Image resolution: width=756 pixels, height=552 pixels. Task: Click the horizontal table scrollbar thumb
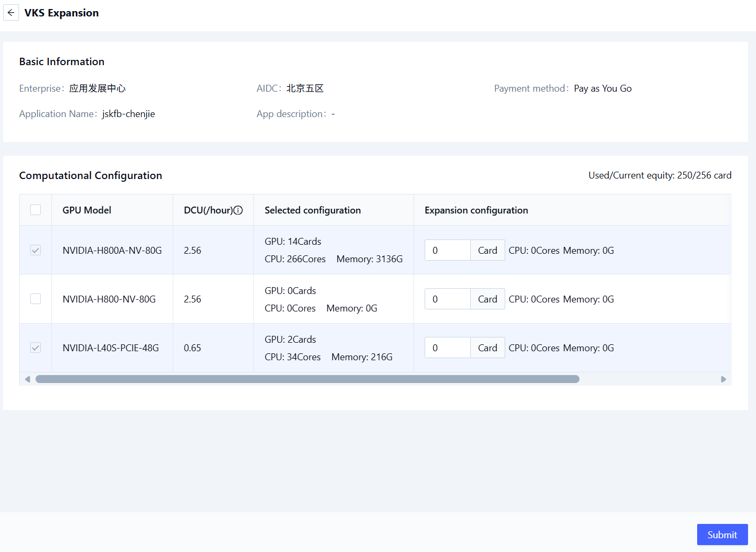[x=307, y=379]
